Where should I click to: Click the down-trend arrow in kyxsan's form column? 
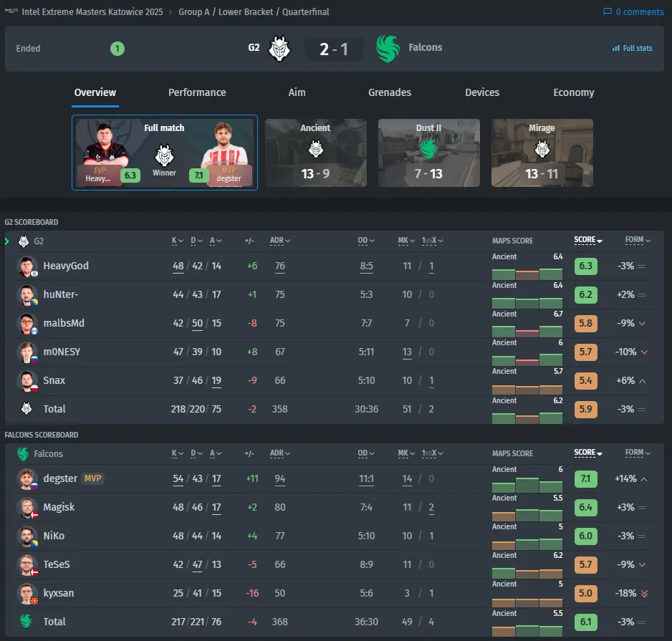coord(644,594)
